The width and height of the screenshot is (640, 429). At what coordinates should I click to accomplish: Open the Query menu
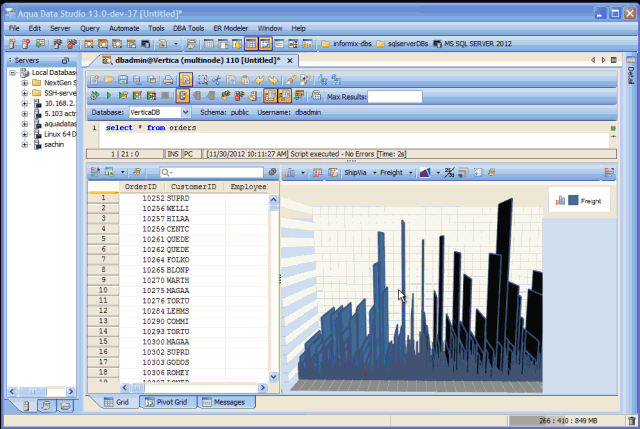[x=90, y=28]
